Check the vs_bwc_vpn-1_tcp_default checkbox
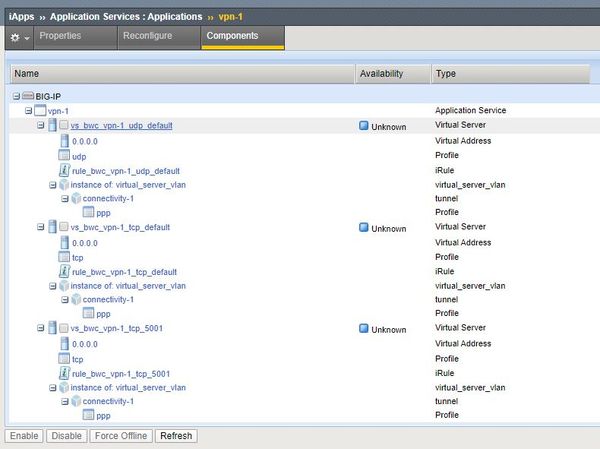This screenshot has height=449, width=600. pyautogui.click(x=63, y=227)
